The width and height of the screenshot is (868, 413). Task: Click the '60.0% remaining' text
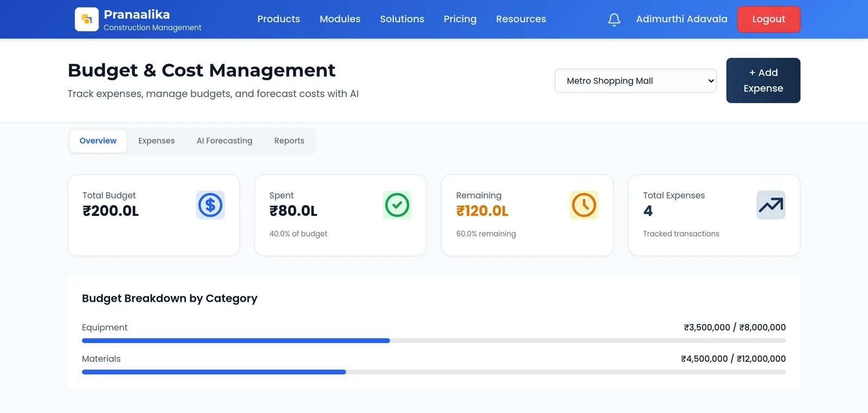486,234
